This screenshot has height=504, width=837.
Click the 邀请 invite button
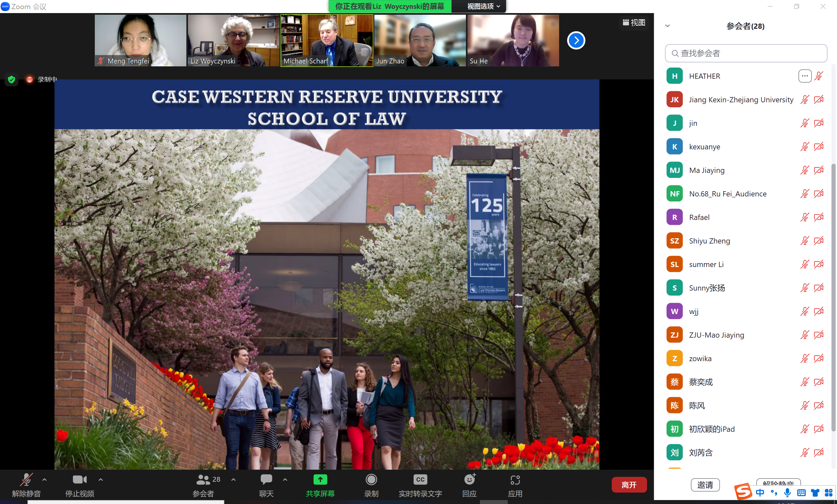pyautogui.click(x=705, y=485)
